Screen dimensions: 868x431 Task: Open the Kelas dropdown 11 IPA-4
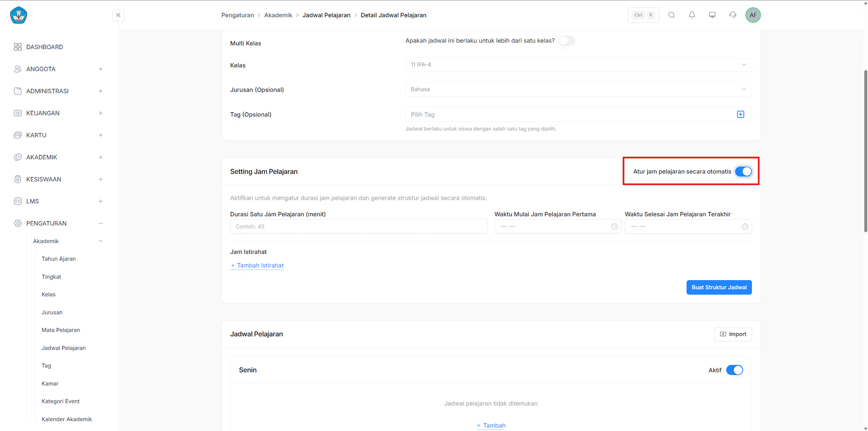click(x=578, y=64)
